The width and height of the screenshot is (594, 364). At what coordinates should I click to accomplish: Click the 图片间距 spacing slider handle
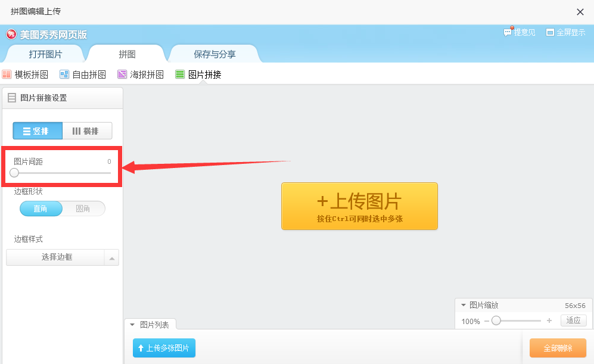(14, 173)
